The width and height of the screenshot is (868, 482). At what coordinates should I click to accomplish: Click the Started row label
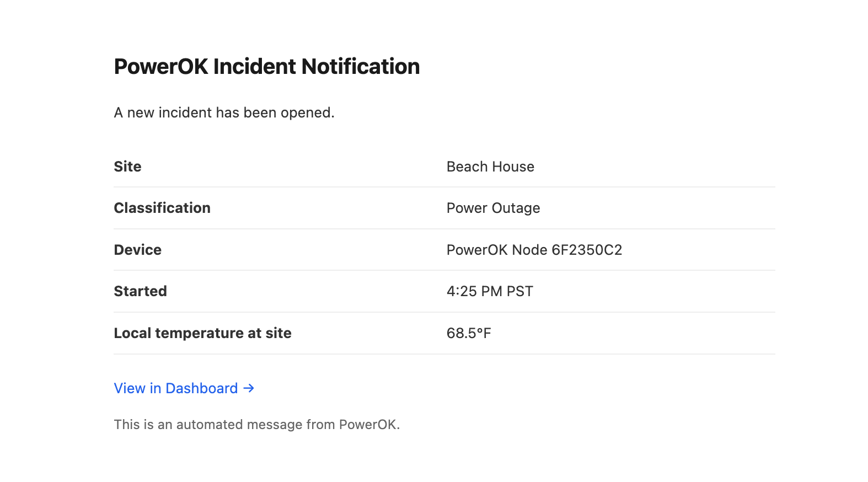coord(140,291)
